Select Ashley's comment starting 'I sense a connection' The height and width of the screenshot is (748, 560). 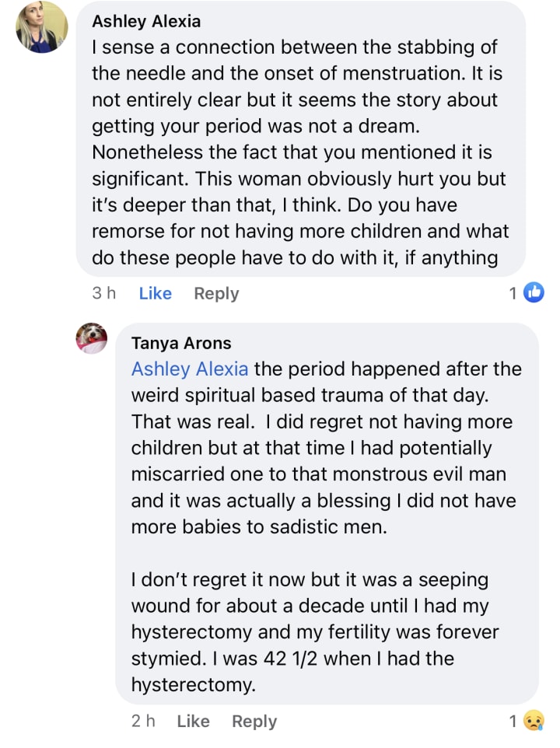pos(300,152)
